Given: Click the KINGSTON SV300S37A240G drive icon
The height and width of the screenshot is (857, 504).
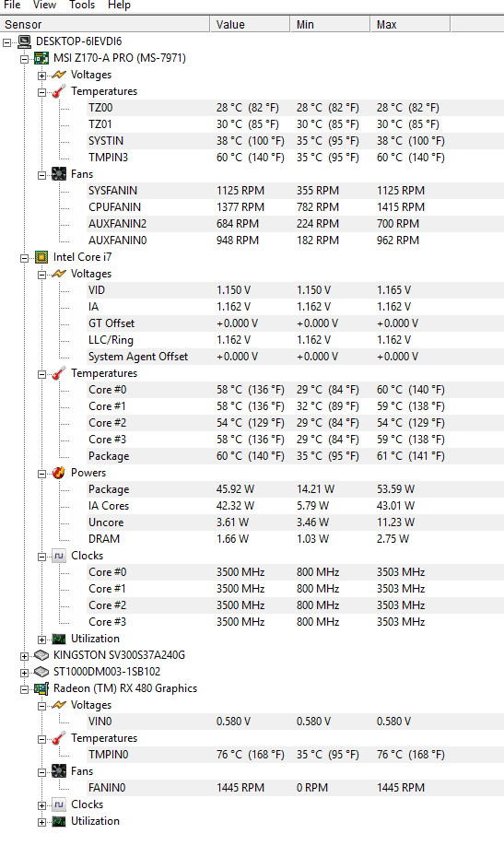Looking at the screenshot, I should tap(41, 655).
